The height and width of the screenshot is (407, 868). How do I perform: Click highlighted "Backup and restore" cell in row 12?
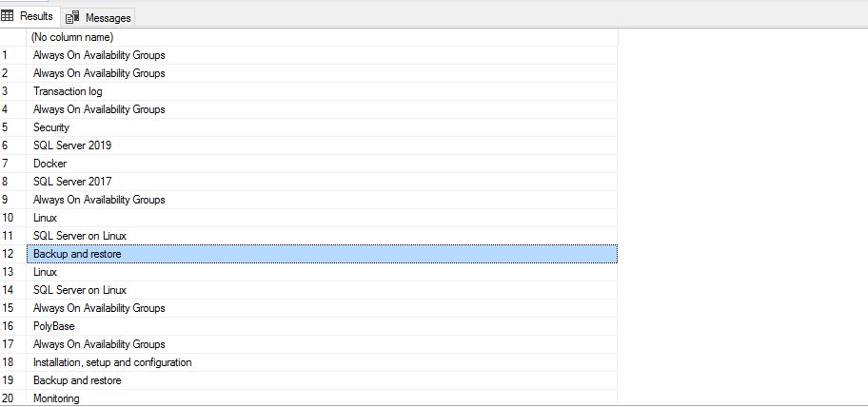(x=77, y=254)
